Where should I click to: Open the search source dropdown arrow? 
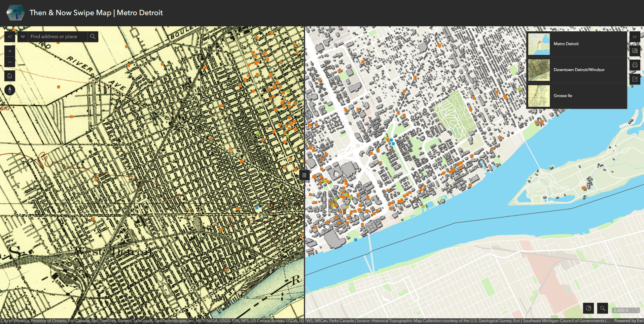[22, 36]
